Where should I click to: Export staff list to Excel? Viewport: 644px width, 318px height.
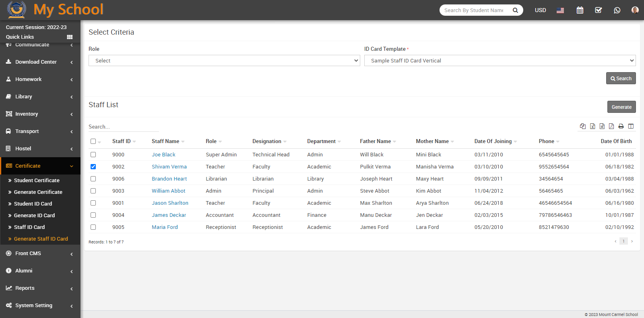point(592,126)
